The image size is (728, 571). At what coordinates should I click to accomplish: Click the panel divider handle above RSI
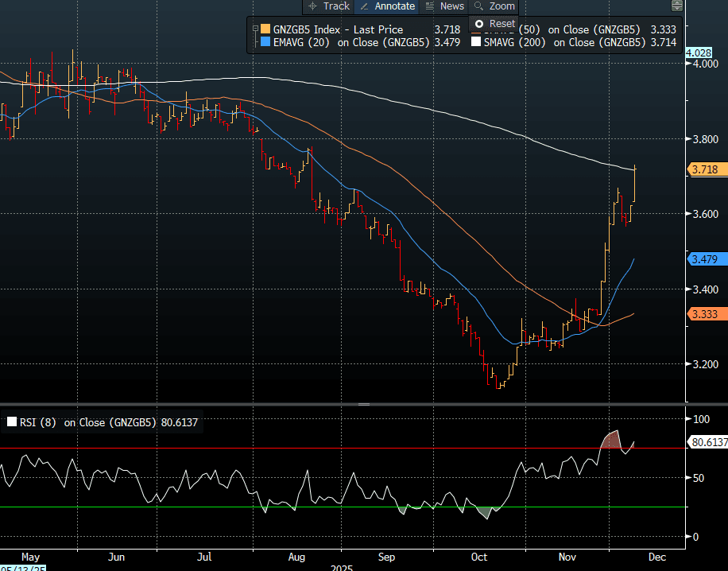(364, 404)
